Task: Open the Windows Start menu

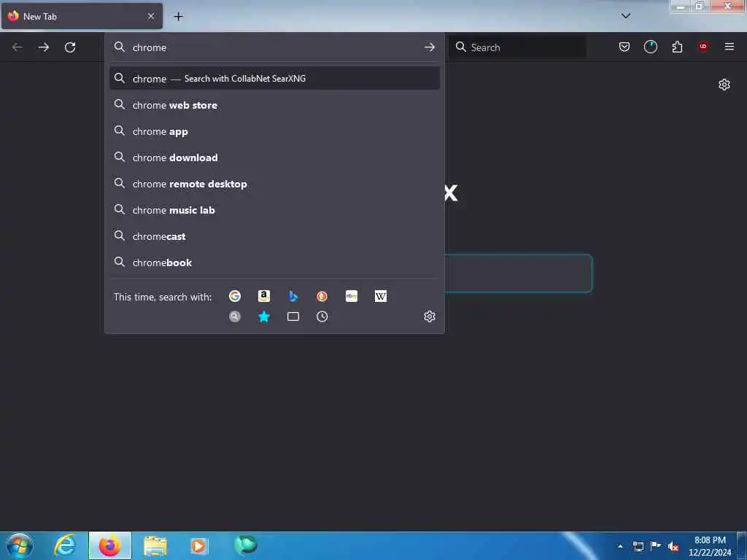Action: click(x=20, y=545)
